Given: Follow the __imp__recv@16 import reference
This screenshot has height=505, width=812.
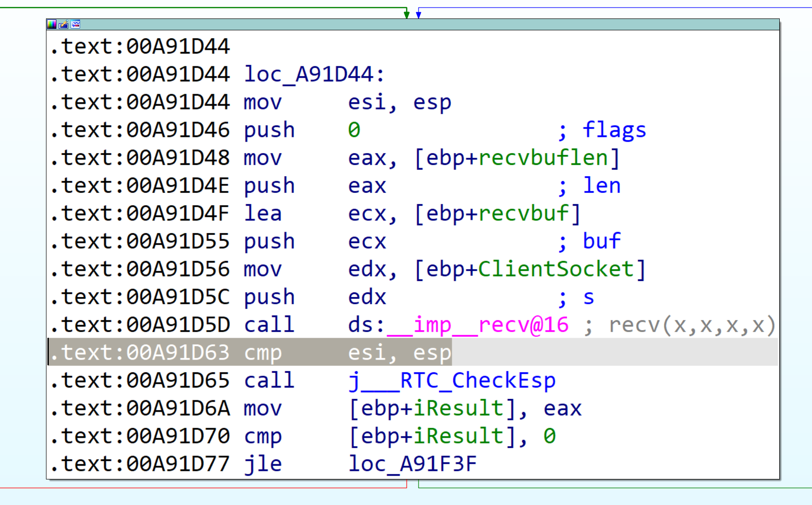Looking at the screenshot, I should coord(479,325).
